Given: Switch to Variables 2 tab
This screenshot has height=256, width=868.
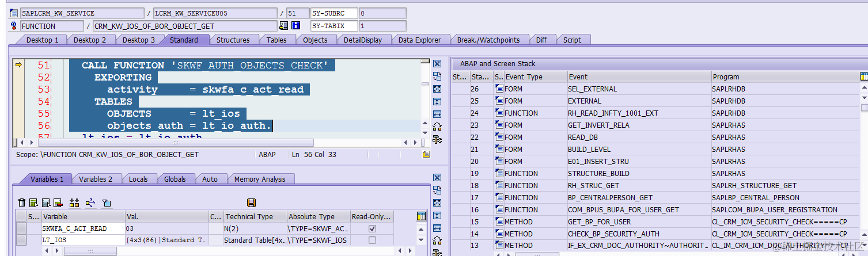Looking at the screenshot, I should coord(96,179).
